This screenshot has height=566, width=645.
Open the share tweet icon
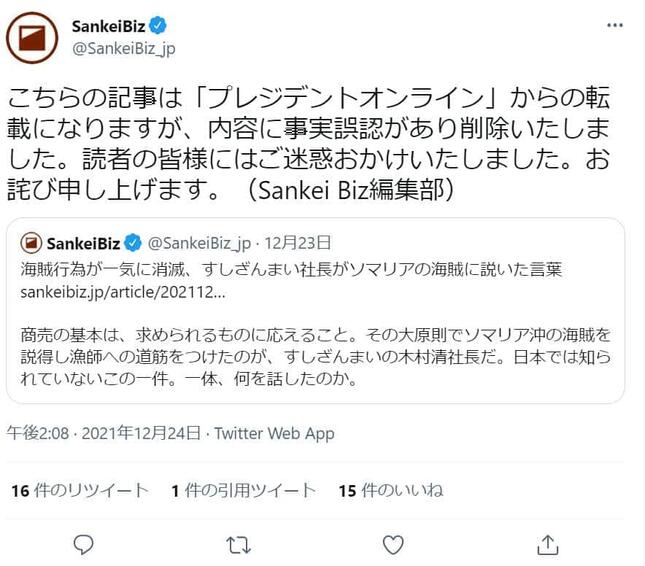pyautogui.click(x=547, y=544)
